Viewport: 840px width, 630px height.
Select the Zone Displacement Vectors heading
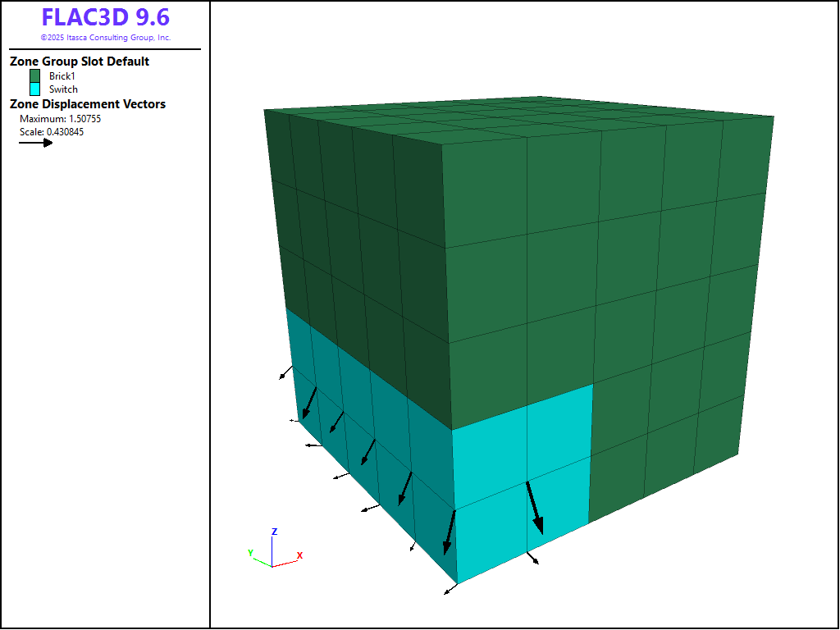[87, 104]
